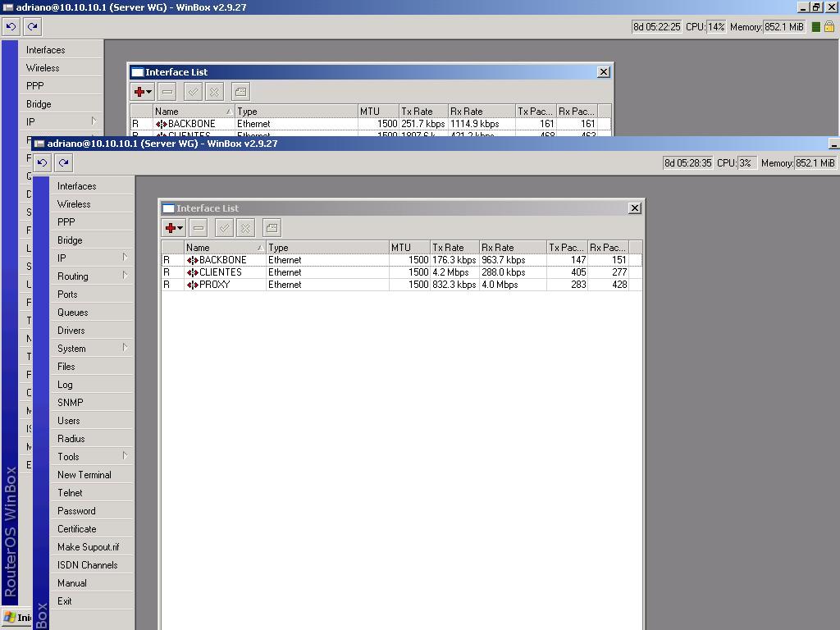Expand Tools submenu in front sidebar

pyautogui.click(x=125, y=456)
